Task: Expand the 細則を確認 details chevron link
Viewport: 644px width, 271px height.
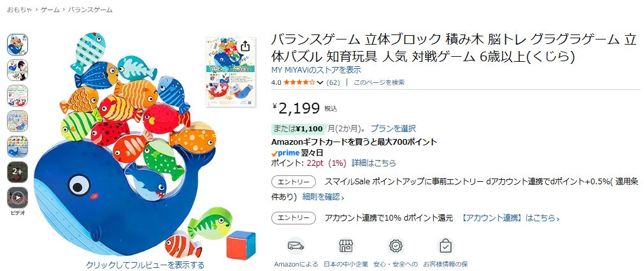Action: point(323,197)
